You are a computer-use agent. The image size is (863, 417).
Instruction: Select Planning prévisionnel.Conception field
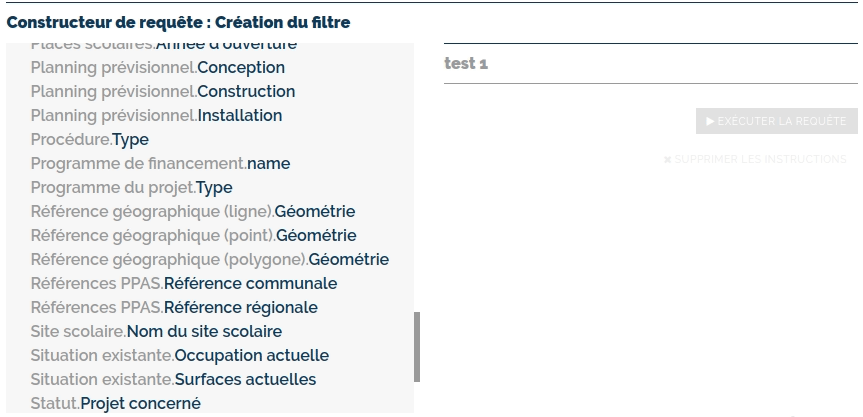click(158, 68)
